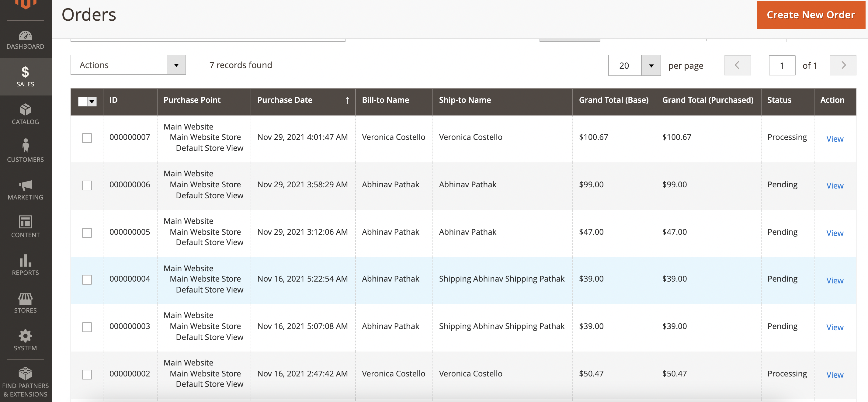The height and width of the screenshot is (402, 868).
Task: Check the row checkbox for order 000000007
Action: (87, 137)
